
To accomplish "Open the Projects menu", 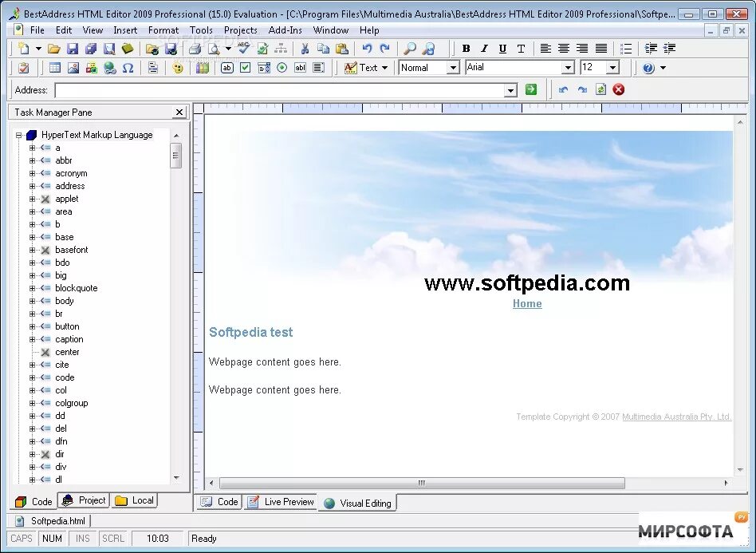I will pyautogui.click(x=241, y=30).
